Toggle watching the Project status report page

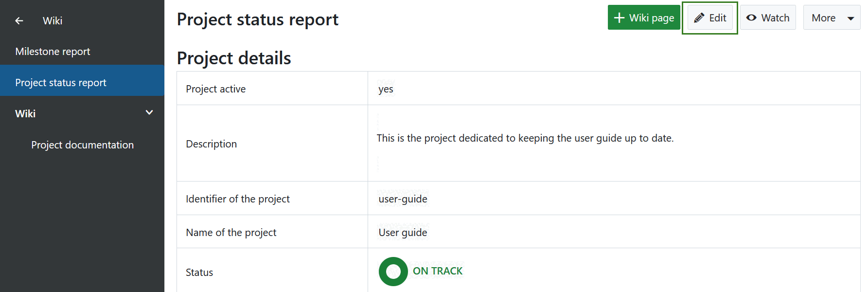(767, 17)
